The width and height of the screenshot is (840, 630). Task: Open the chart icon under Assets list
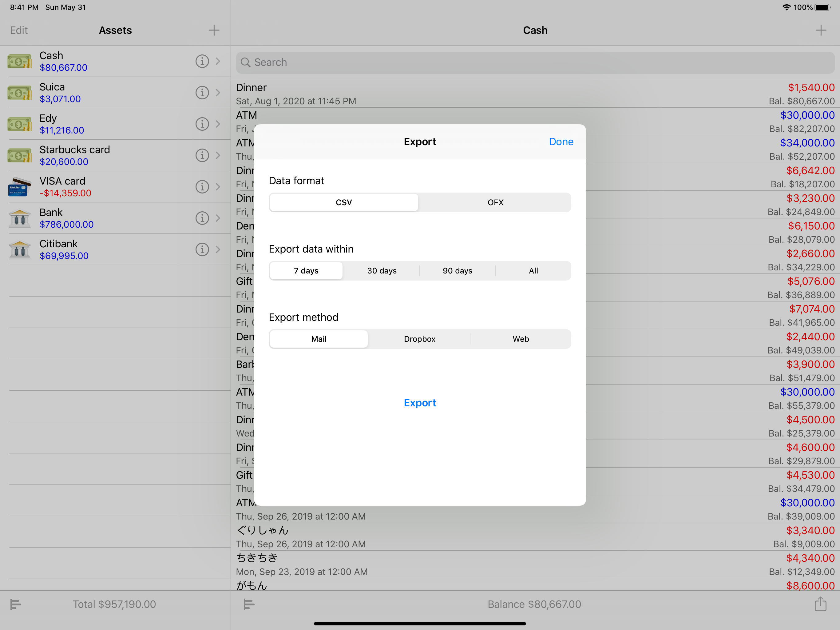(16, 604)
